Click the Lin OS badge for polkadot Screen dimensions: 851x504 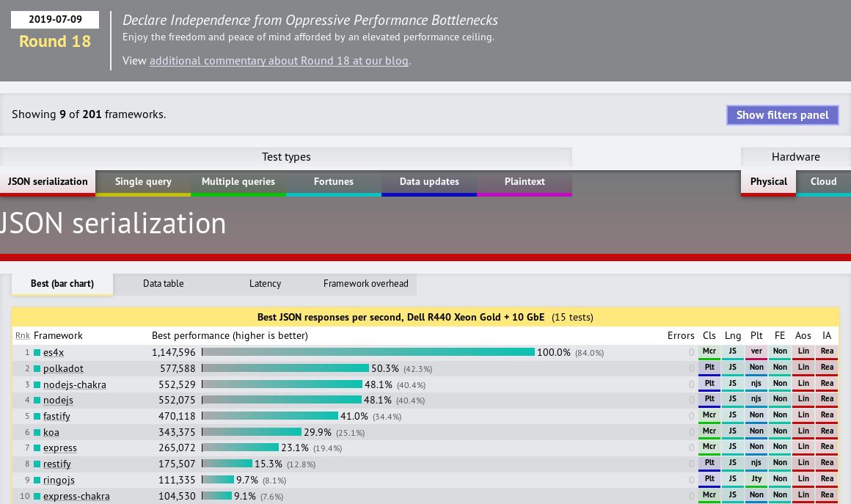point(803,368)
